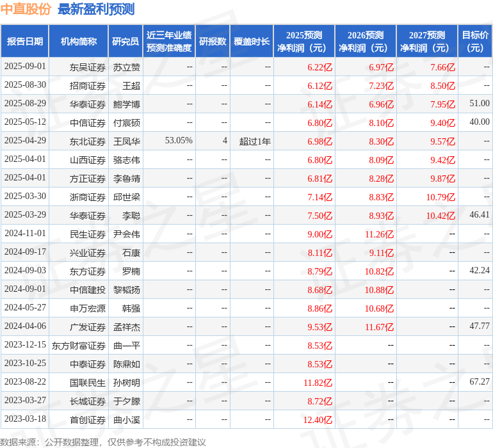Click the 东北证券 institution cell
Screen dimensions: 493x448
coord(88,141)
